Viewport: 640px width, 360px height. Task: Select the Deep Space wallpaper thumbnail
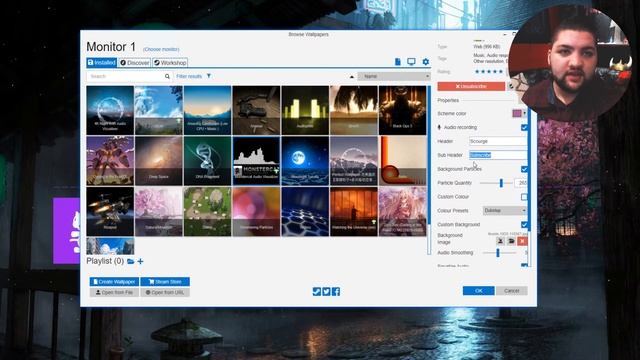click(x=158, y=161)
